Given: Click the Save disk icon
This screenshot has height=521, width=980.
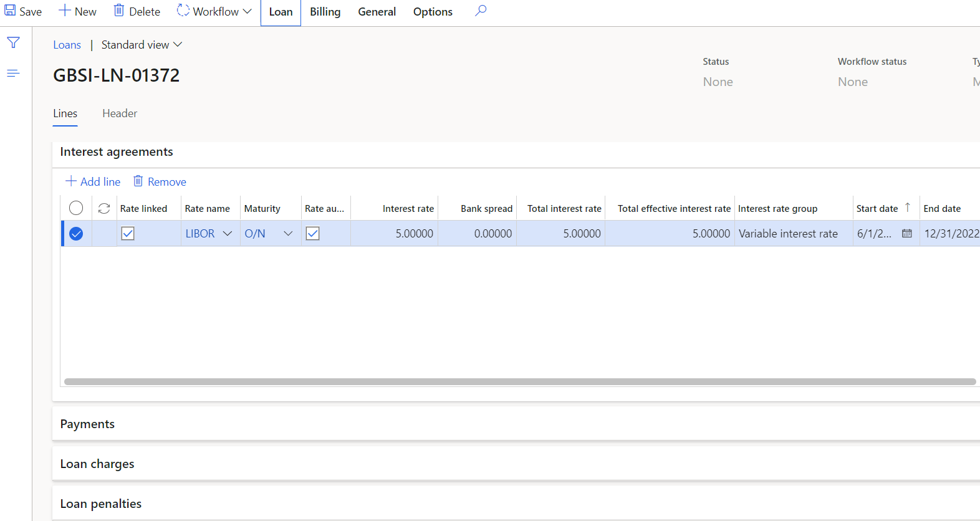Looking at the screenshot, I should point(11,11).
